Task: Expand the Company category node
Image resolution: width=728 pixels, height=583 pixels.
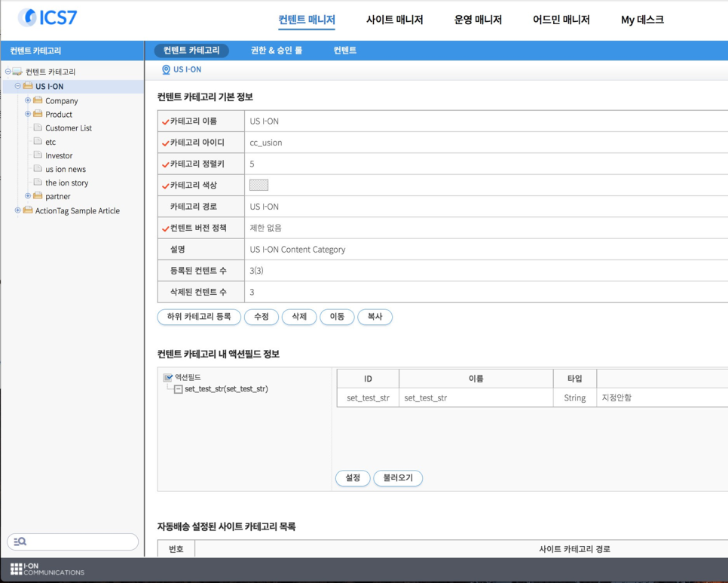Action: (x=28, y=100)
